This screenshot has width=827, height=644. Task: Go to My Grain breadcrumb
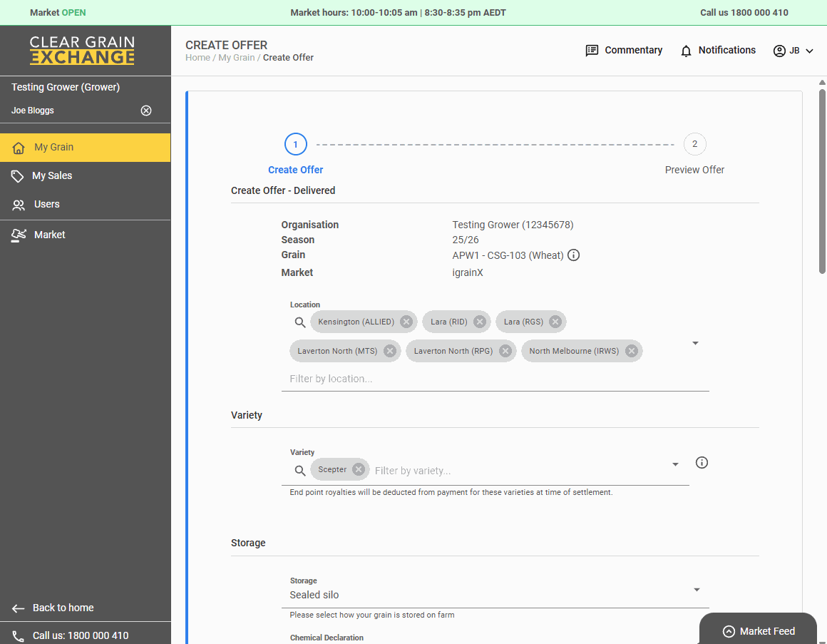[x=236, y=58]
